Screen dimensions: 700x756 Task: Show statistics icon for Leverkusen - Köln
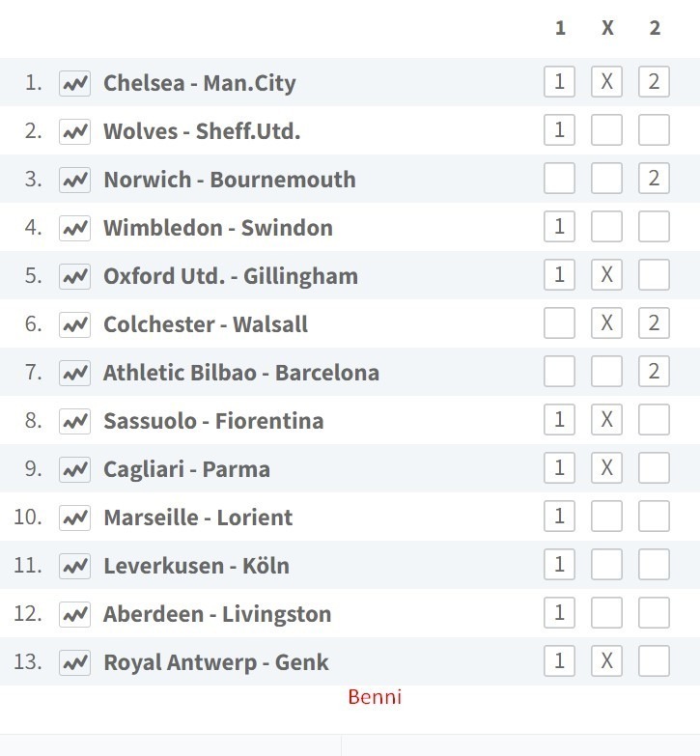tap(74, 566)
